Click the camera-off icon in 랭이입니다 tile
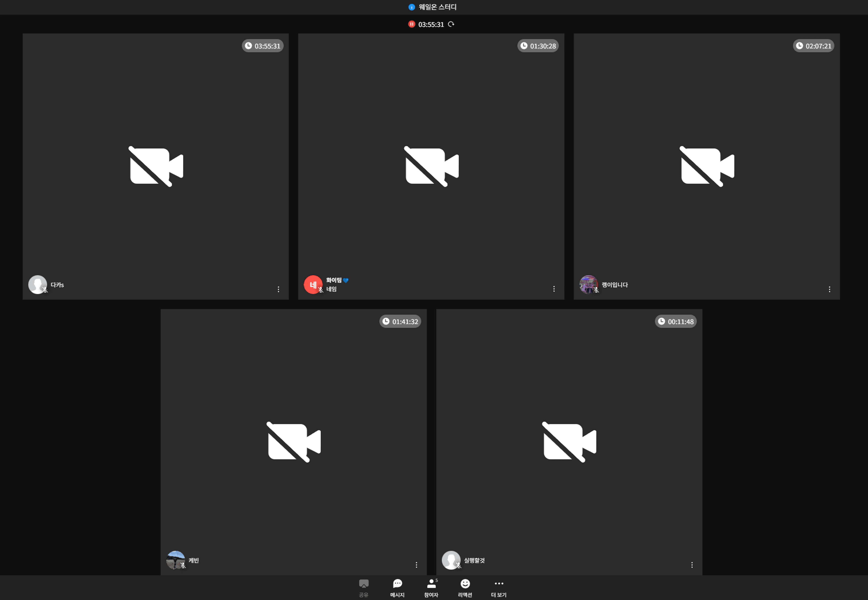 [x=707, y=166]
